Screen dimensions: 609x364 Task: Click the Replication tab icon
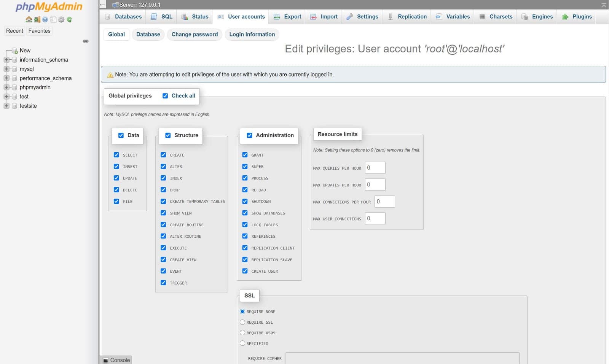tap(390, 16)
